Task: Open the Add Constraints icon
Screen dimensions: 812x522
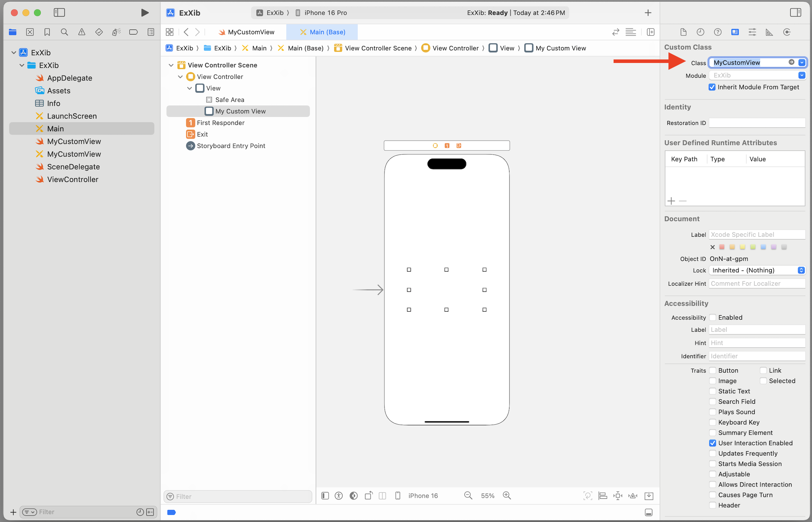Action: 618,496
